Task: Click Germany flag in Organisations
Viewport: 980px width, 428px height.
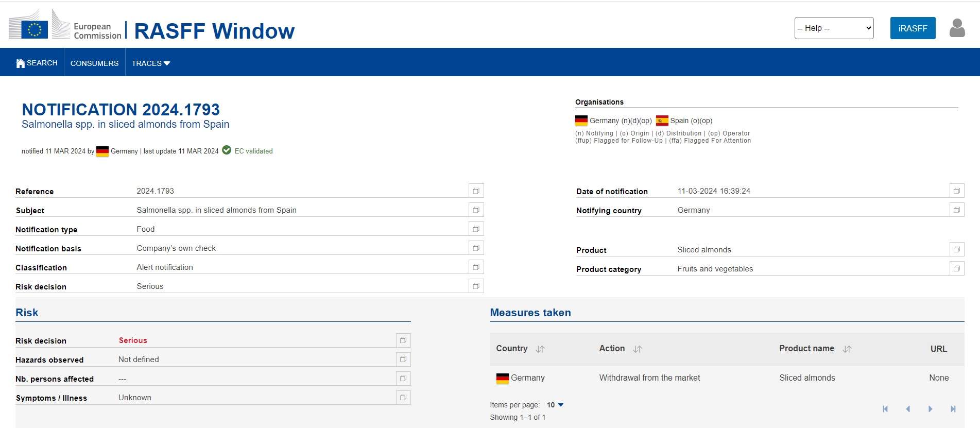Action: 581,121
